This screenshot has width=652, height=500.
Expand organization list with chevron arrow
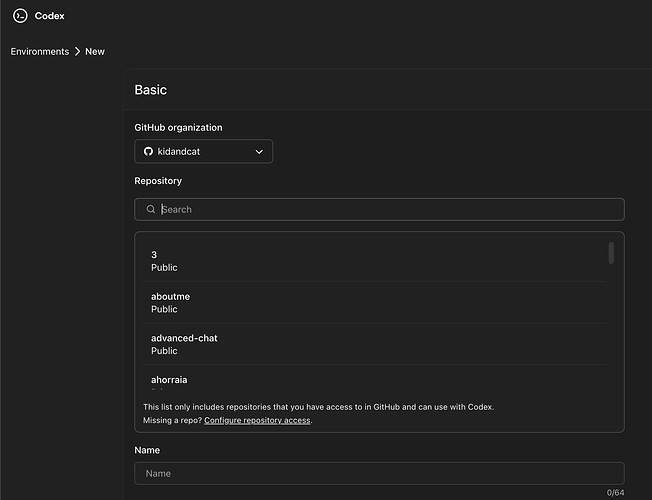pyautogui.click(x=259, y=152)
